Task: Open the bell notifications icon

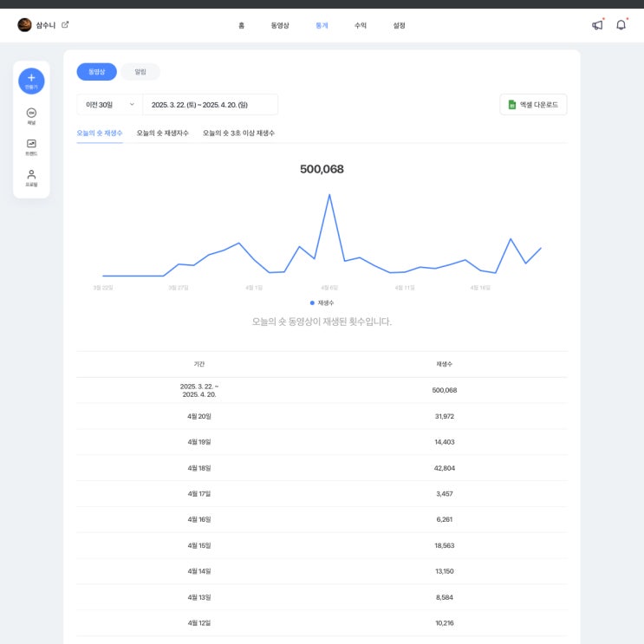Action: 621,25
